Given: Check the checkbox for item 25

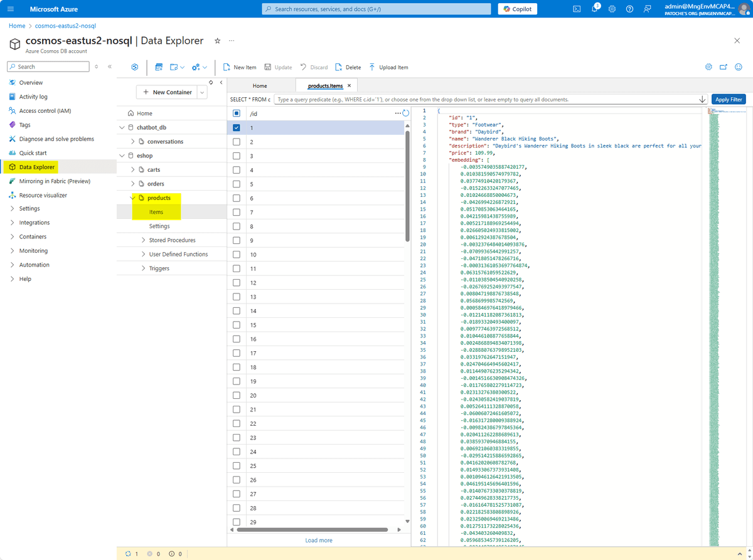Looking at the screenshot, I should tap(237, 465).
